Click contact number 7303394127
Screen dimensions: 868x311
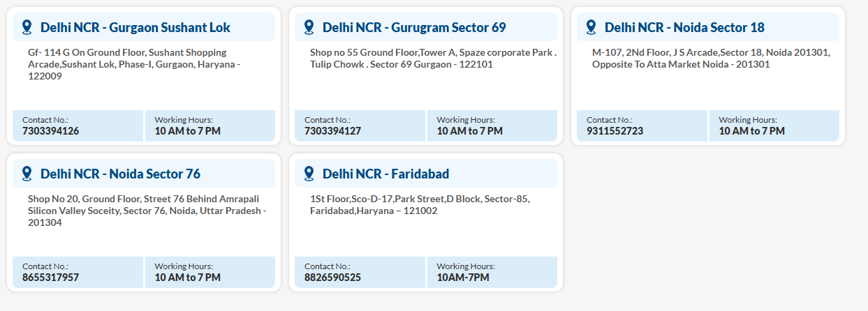(x=332, y=130)
